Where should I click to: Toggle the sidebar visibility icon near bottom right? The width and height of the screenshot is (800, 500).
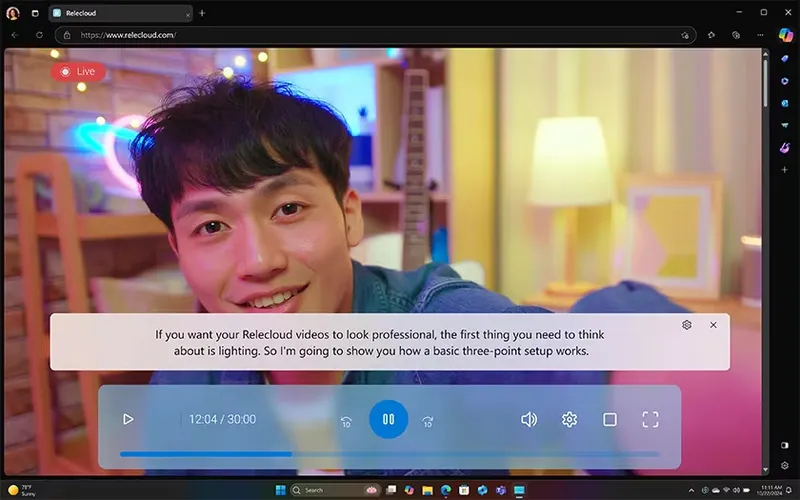(785, 445)
